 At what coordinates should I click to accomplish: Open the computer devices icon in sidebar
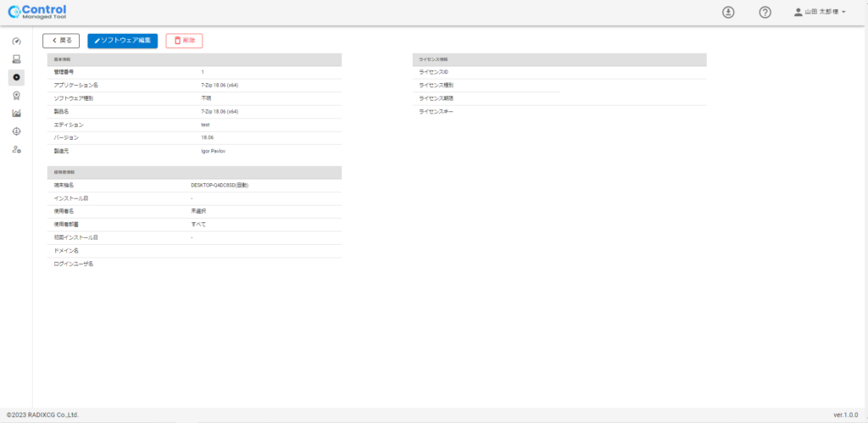tap(16, 59)
